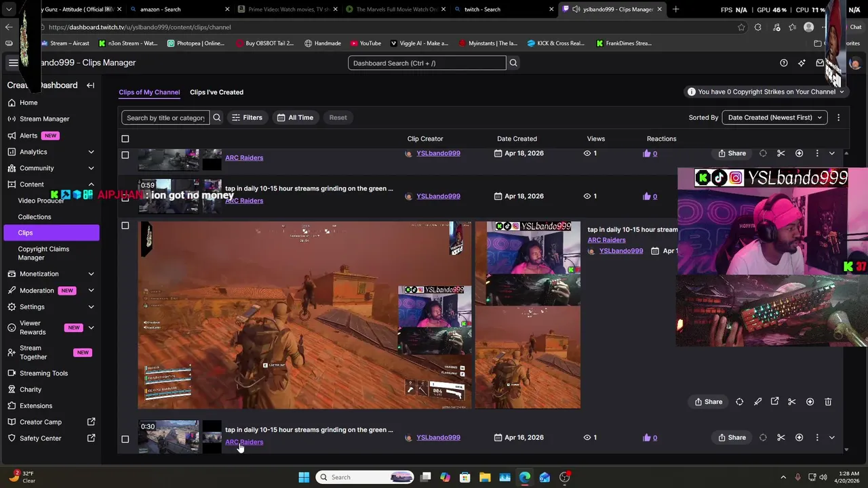This screenshot has height=488, width=868.
Task: Click star badge icon on first Apr 18 clip
Action: pyautogui.click(x=799, y=153)
